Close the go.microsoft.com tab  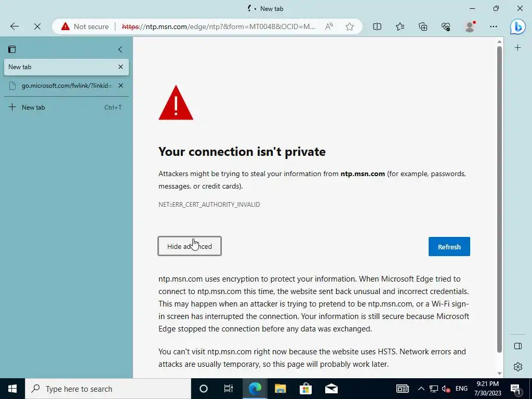pyautogui.click(x=121, y=86)
